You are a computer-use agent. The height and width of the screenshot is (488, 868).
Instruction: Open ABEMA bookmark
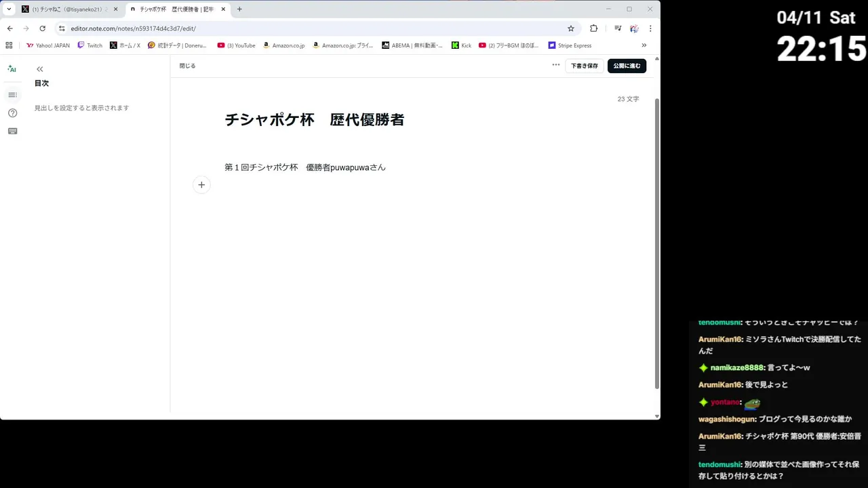[412, 45]
